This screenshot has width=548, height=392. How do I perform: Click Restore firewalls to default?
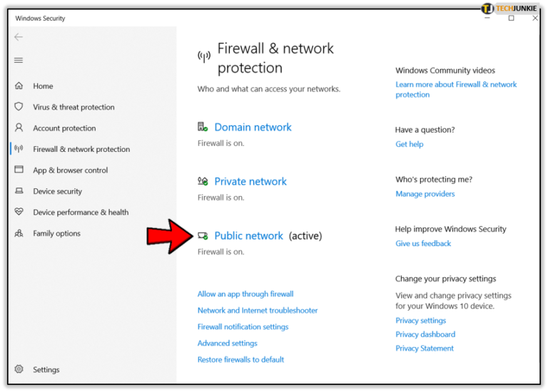[x=240, y=360]
